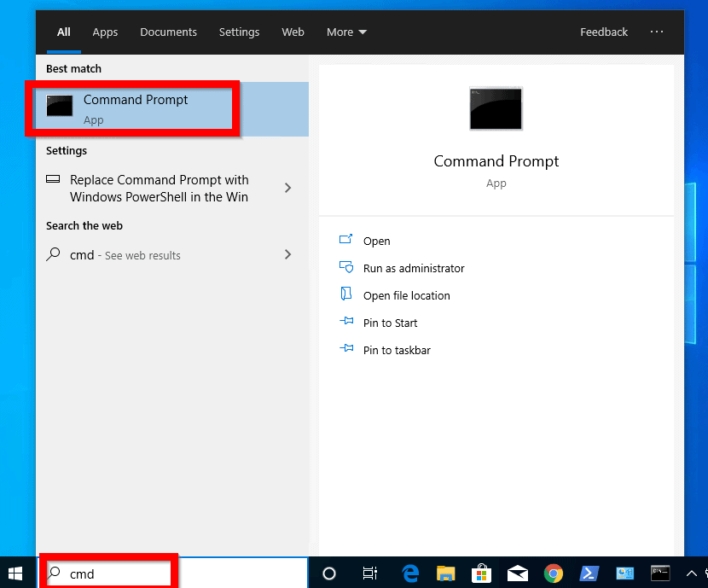Switch to the Documents tab
This screenshot has width=708, height=588.
pos(168,32)
